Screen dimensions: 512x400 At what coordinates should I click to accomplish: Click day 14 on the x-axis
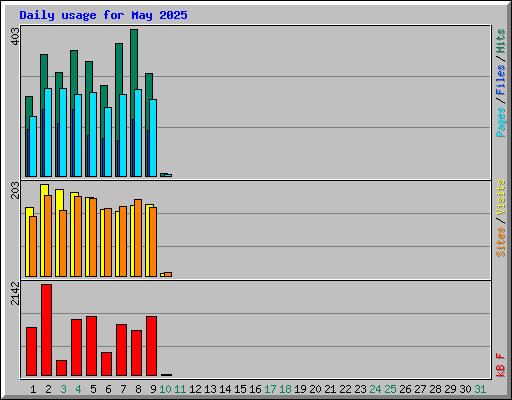[x=225, y=389]
